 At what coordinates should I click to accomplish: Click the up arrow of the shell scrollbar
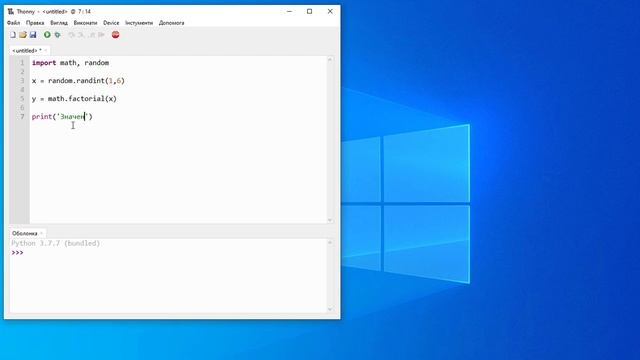tap(330, 242)
